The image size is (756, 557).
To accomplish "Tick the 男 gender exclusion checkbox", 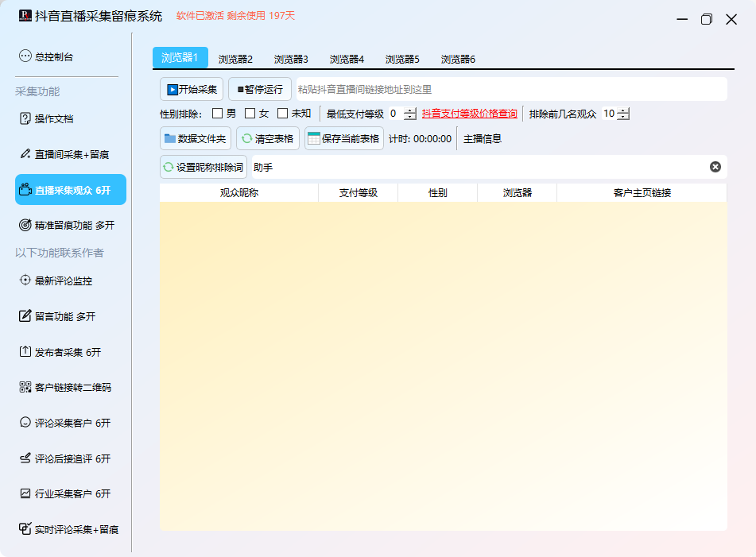I will pos(218,114).
